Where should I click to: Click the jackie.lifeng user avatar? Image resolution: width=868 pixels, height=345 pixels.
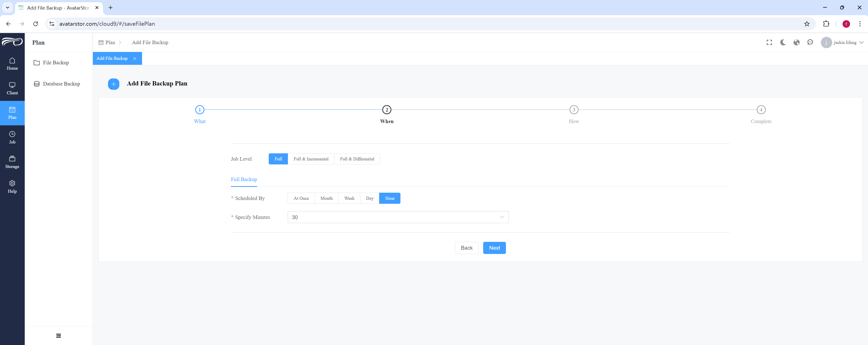tap(826, 42)
